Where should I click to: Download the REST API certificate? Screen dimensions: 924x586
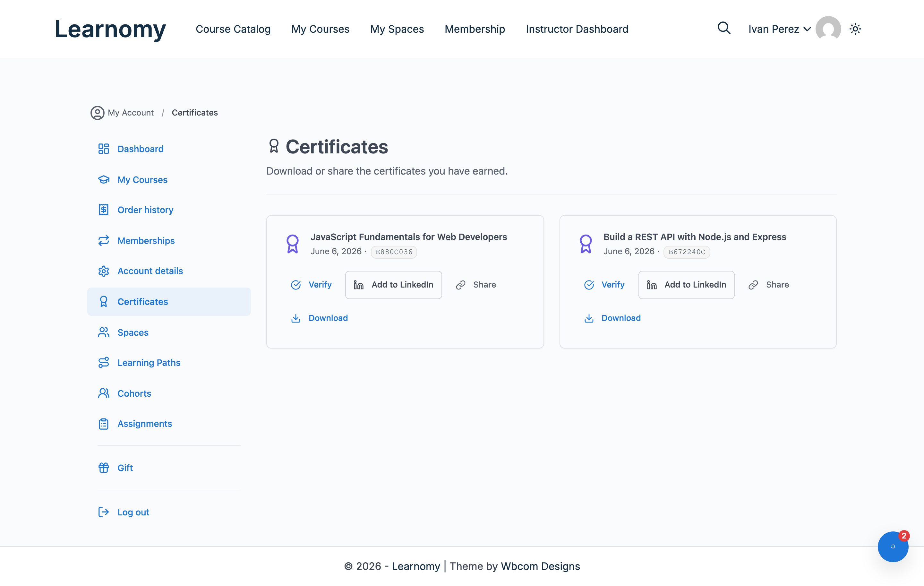612,318
